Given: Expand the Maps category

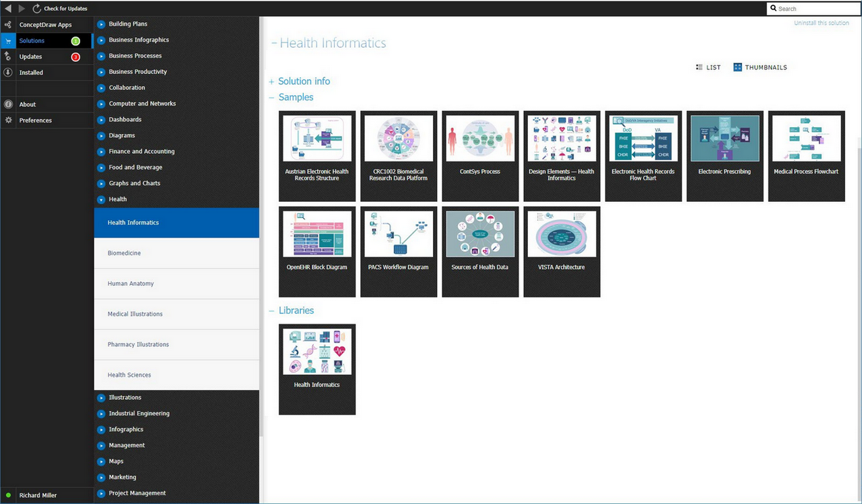Looking at the screenshot, I should [x=101, y=462].
